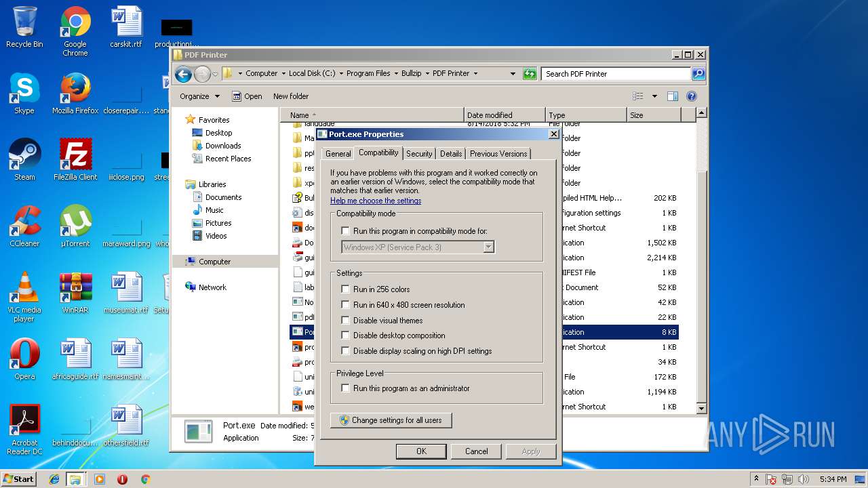Click Change settings for all users
The height and width of the screenshot is (488, 868).
(391, 420)
